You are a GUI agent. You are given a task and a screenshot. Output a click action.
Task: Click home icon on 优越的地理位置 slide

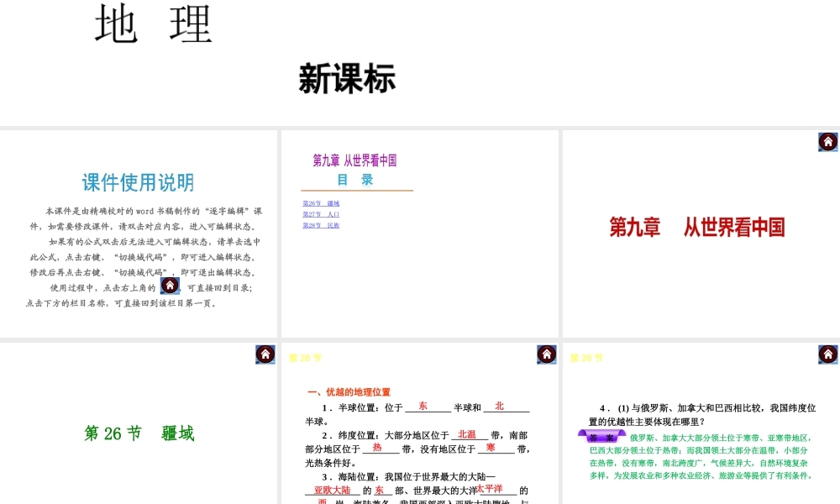[x=547, y=354]
